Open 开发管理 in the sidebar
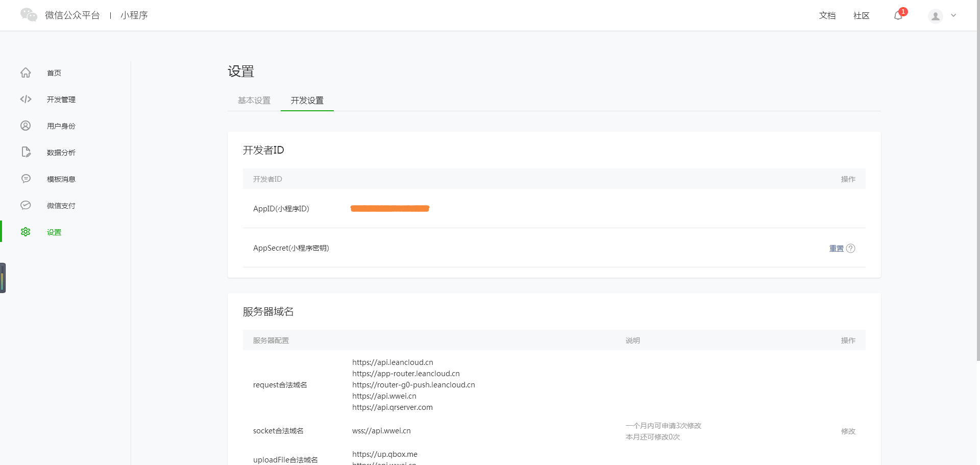980x465 pixels. pyautogui.click(x=61, y=100)
